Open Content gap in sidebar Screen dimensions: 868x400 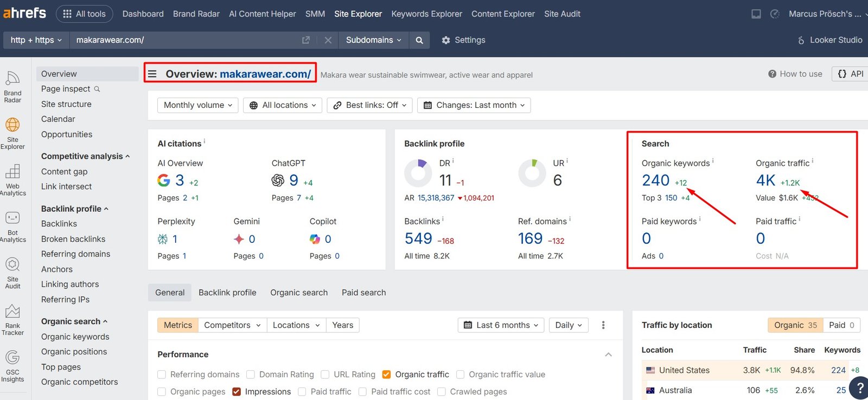point(64,172)
